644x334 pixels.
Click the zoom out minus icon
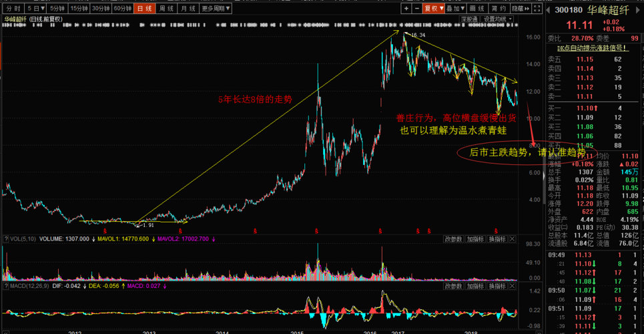tap(416, 9)
